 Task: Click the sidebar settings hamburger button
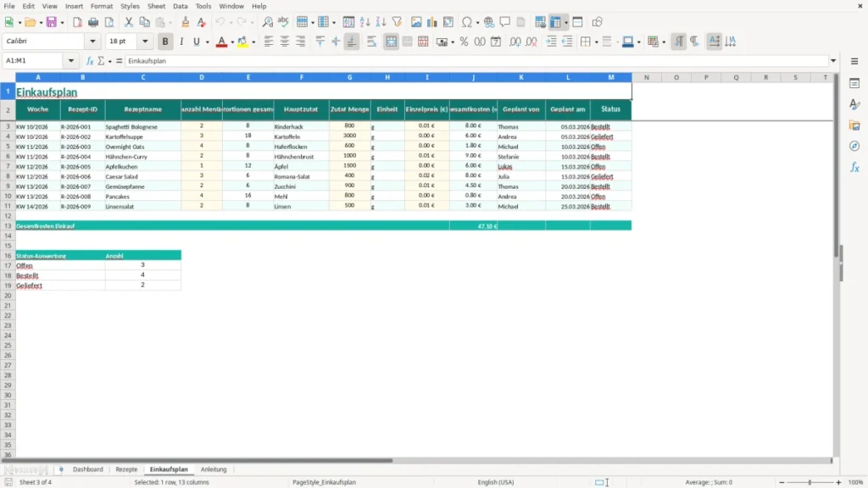pyautogui.click(x=854, y=61)
